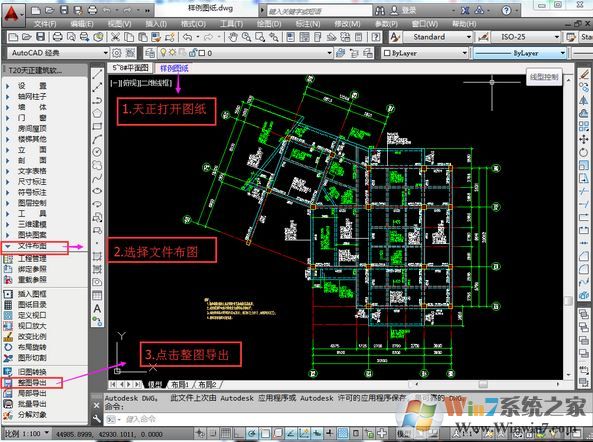This screenshot has height=442, width=593.
Task: Click the 线型控制 tooltip button
Action: (544, 77)
